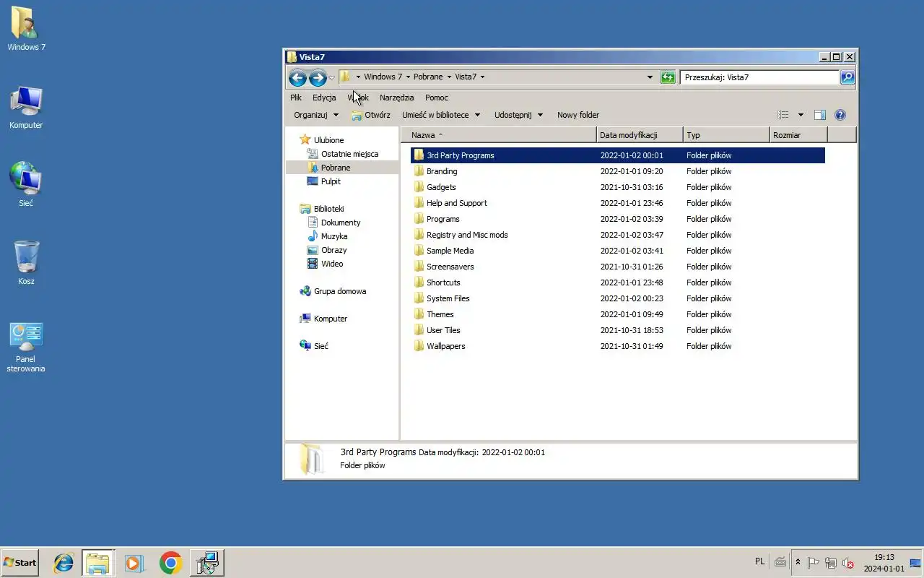Select the Windows 7 desktop folder

click(x=26, y=29)
